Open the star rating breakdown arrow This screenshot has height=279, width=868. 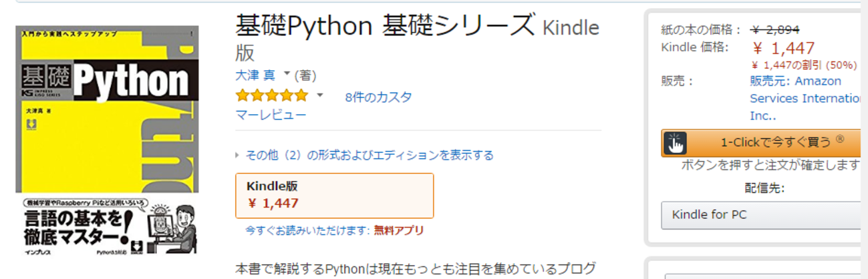tap(319, 95)
